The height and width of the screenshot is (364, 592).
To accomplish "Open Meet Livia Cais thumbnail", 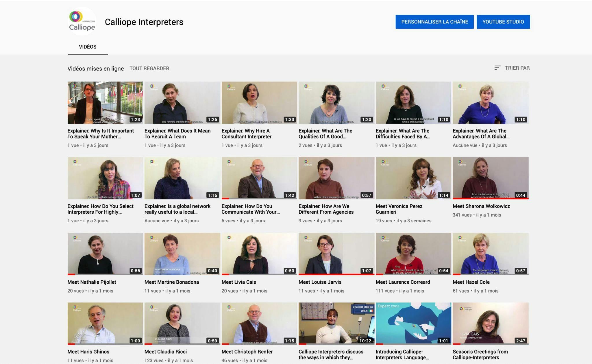I will point(259,254).
